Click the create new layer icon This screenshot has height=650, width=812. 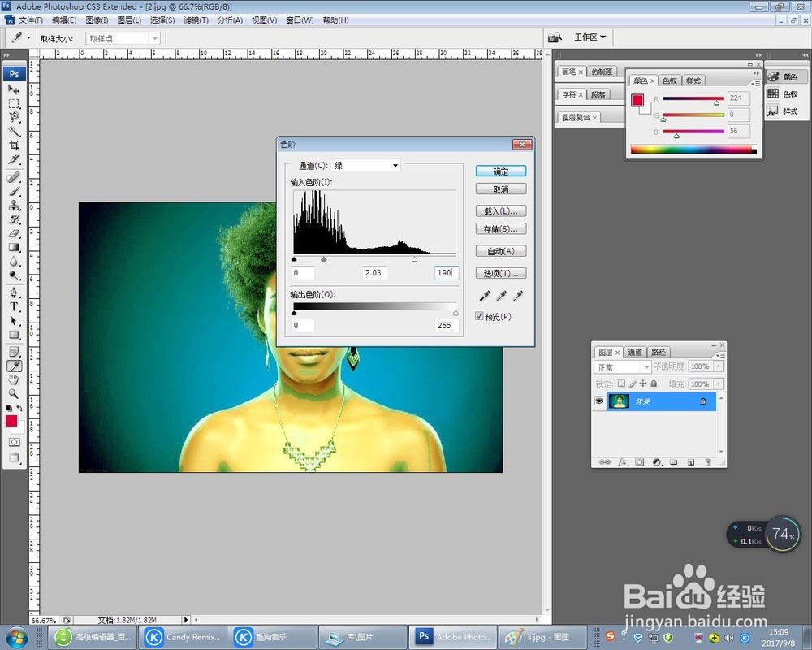coord(691,461)
